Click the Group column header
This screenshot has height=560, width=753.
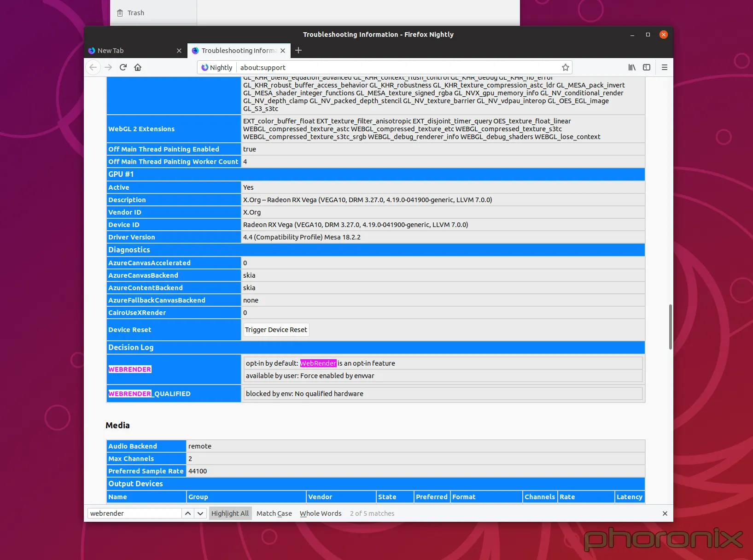point(246,497)
